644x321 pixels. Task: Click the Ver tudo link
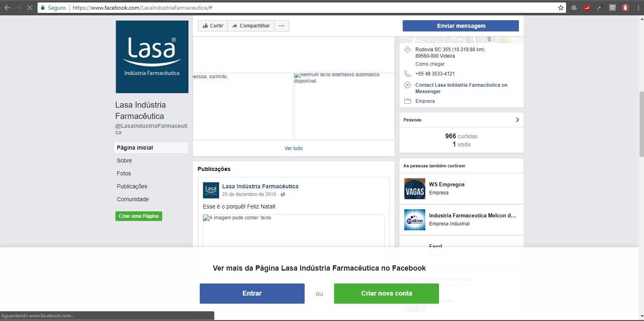[294, 148]
